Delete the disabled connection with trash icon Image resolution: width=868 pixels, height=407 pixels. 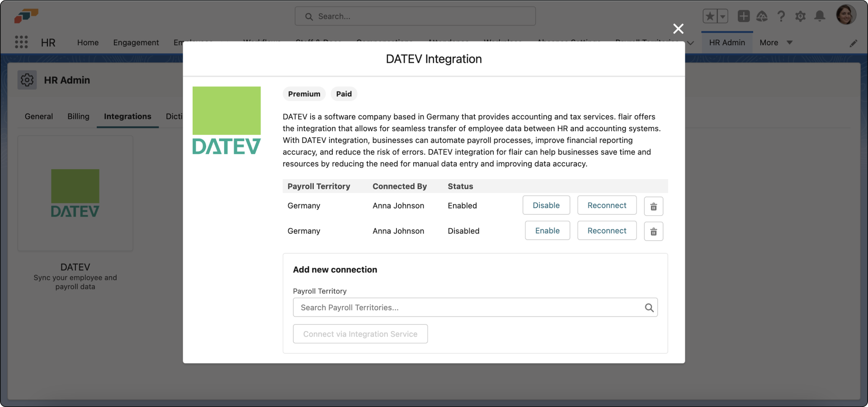[x=653, y=231]
